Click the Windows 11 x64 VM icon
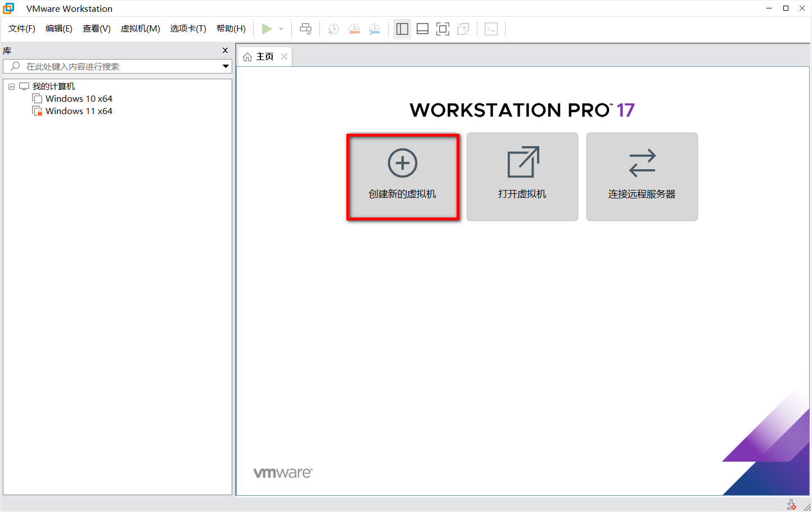 coord(37,111)
